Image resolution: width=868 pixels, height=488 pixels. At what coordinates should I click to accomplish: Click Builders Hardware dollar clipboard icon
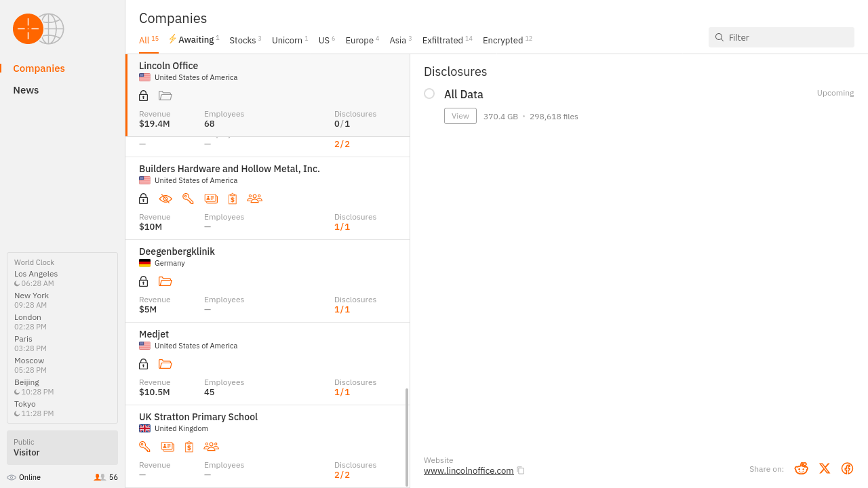coord(233,199)
